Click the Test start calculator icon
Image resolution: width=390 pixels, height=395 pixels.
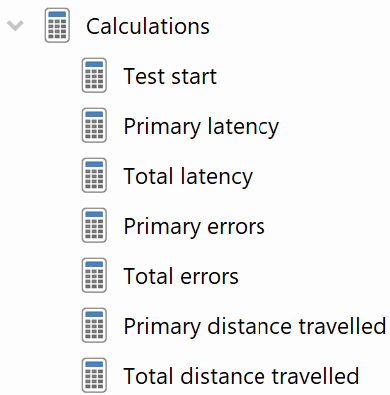point(94,75)
